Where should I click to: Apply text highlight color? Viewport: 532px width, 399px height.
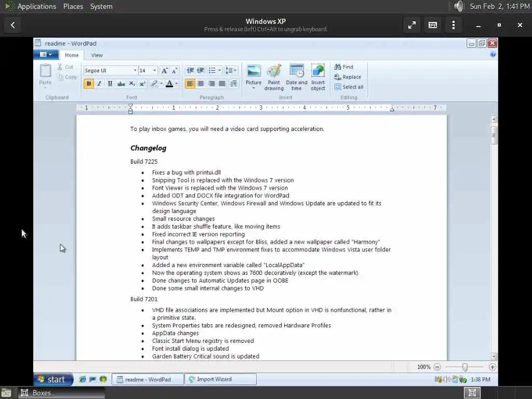[x=154, y=84]
